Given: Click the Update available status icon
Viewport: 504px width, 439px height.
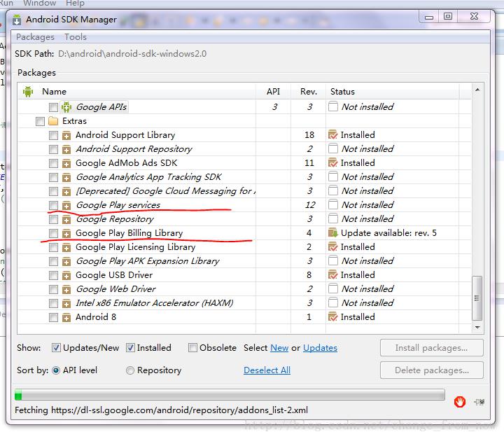Looking at the screenshot, I should coord(333,233).
